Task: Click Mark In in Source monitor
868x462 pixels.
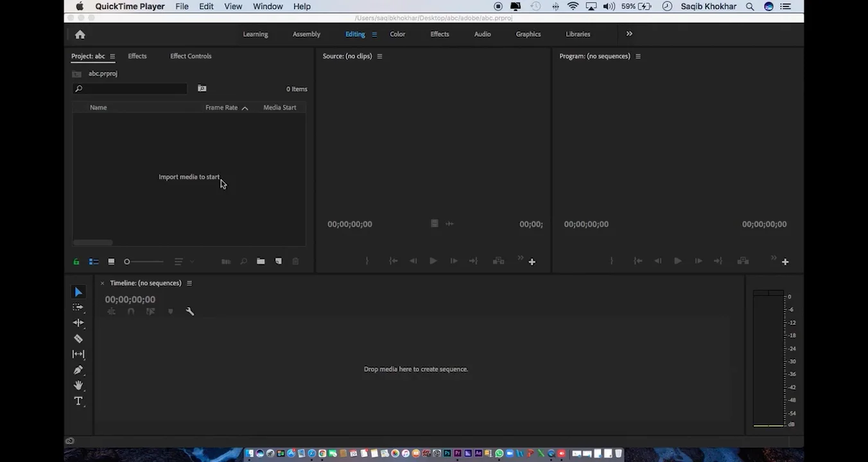Action: [367, 261]
